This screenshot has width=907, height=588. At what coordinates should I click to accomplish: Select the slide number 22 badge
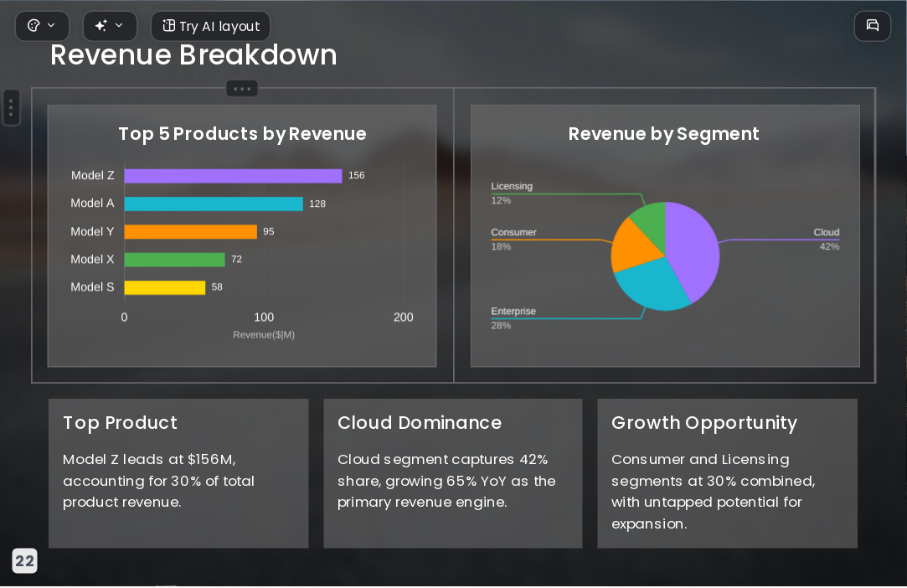coord(24,561)
